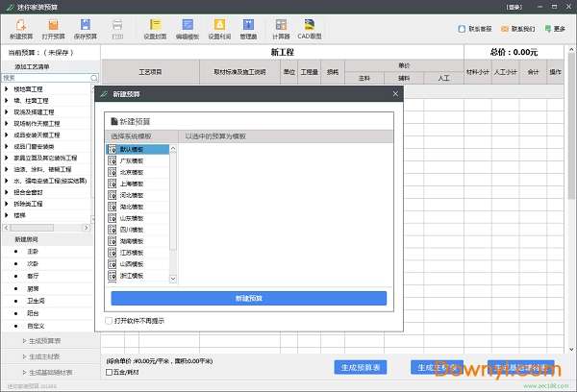The width and height of the screenshot is (577, 392).
Task: Click the 设置封面 toolbar icon
Action: (155, 28)
